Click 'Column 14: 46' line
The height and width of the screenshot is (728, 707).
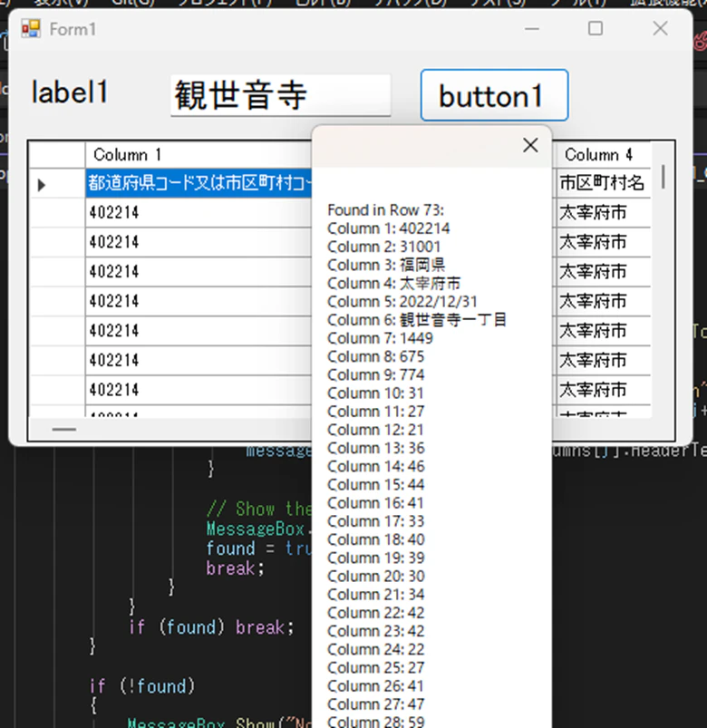tap(376, 466)
